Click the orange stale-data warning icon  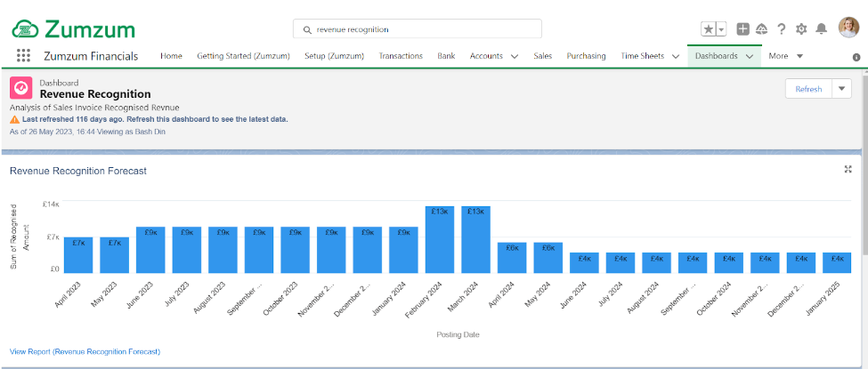click(14, 119)
